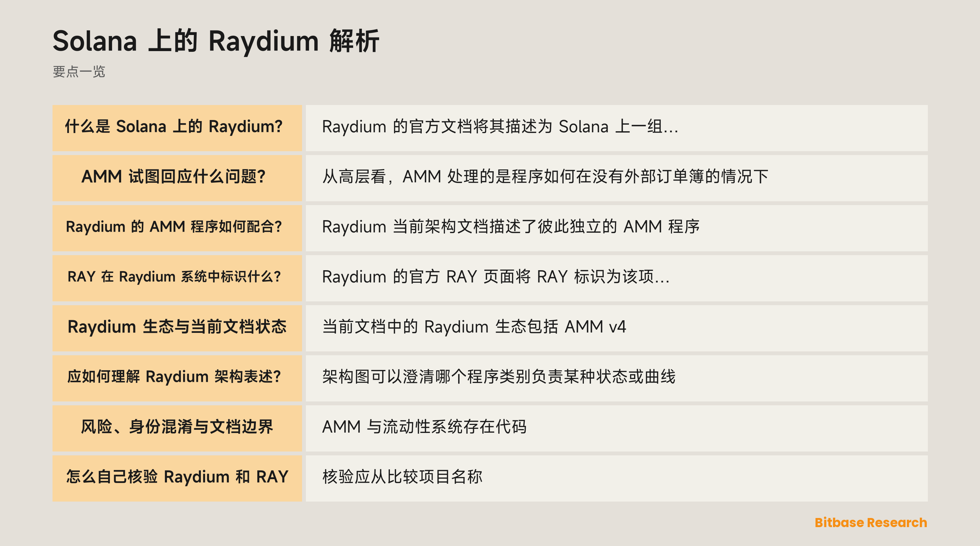This screenshot has width=980, height=546.
Task: Click the text '架构图可以澄清哪个程序类别负责某种状态或曲线'
Action: point(499,377)
